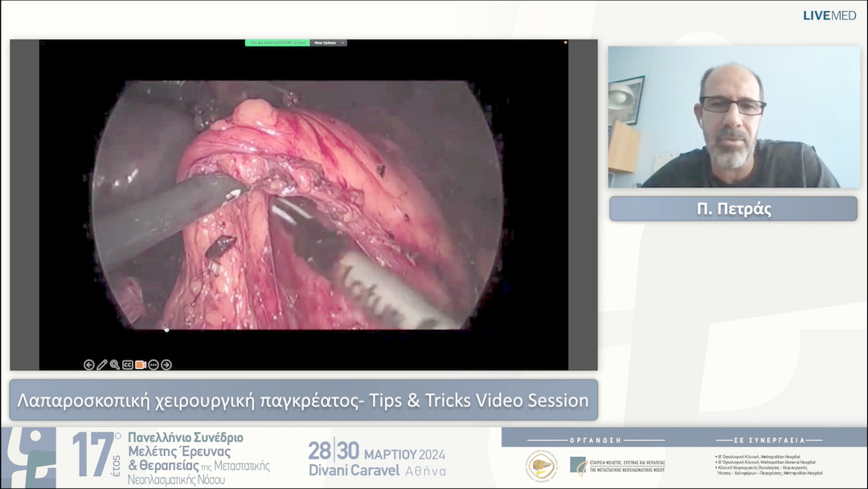Click the 17th conference logo emblem
868x489 pixels.
click(28, 458)
